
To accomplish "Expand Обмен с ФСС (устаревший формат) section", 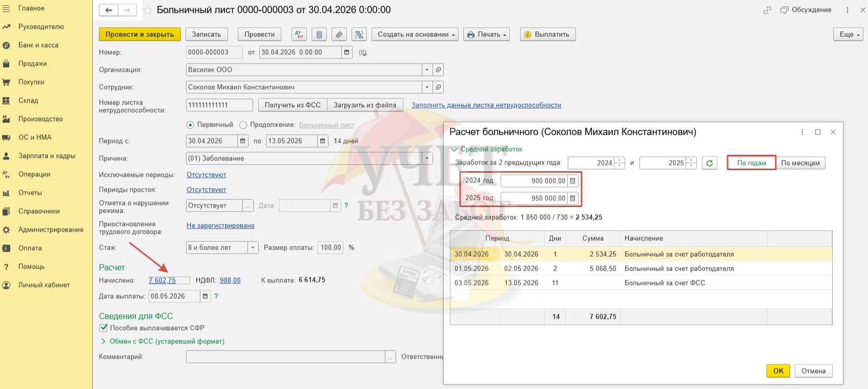I will [104, 341].
